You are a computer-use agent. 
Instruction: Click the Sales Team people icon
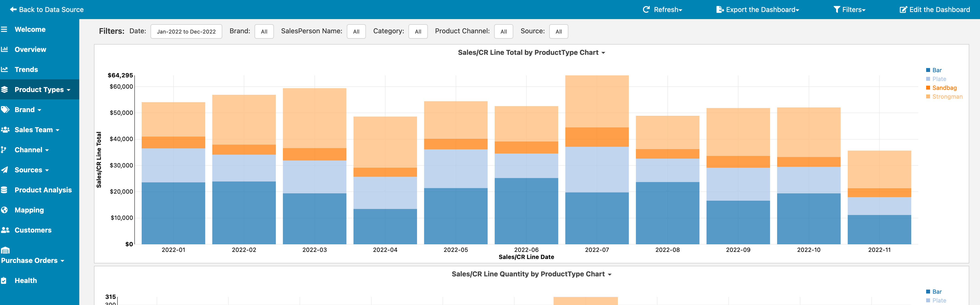click(5, 130)
